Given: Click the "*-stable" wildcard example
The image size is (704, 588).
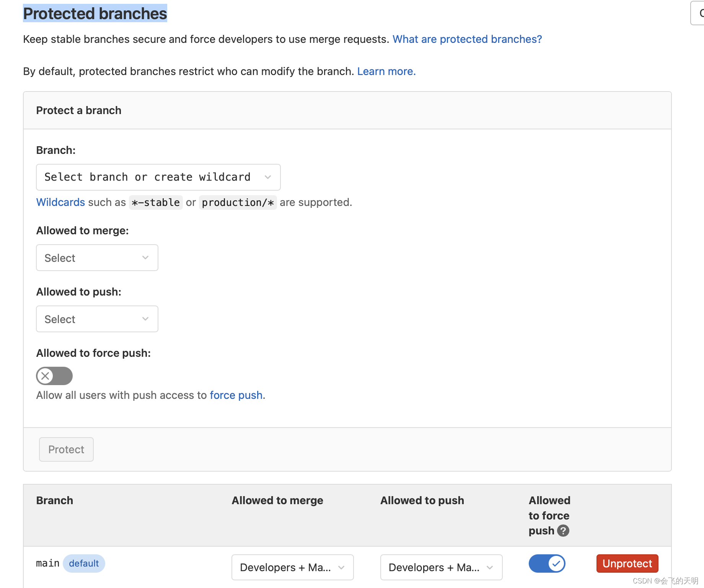Looking at the screenshot, I should point(155,202).
